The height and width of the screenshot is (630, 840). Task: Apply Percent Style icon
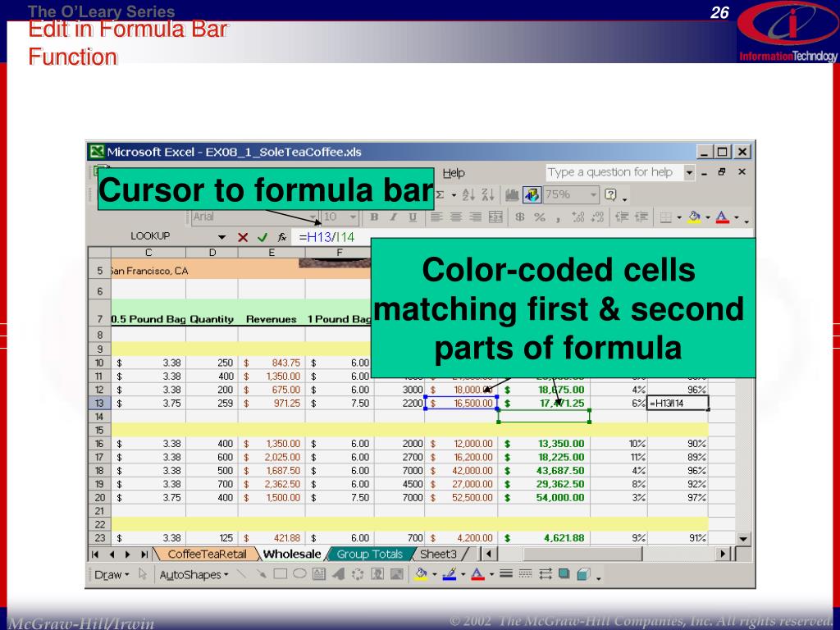[x=540, y=217]
